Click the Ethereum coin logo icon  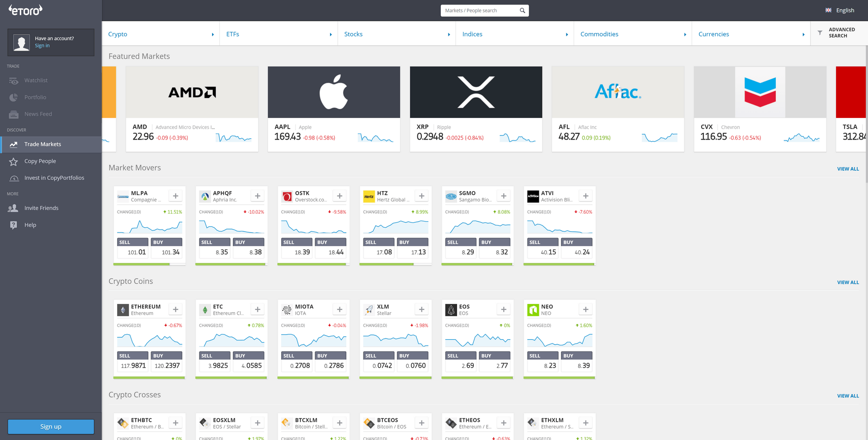point(123,310)
